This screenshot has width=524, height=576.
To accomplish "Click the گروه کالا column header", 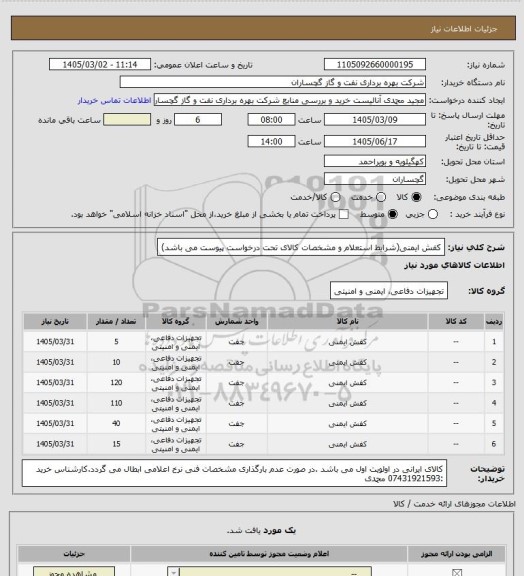I will [176, 321].
